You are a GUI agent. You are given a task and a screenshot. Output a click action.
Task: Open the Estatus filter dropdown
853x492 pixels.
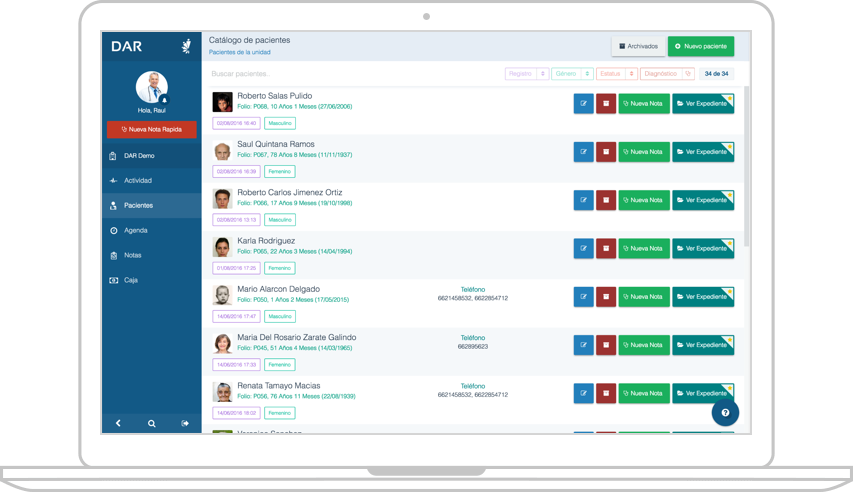pyautogui.click(x=616, y=74)
